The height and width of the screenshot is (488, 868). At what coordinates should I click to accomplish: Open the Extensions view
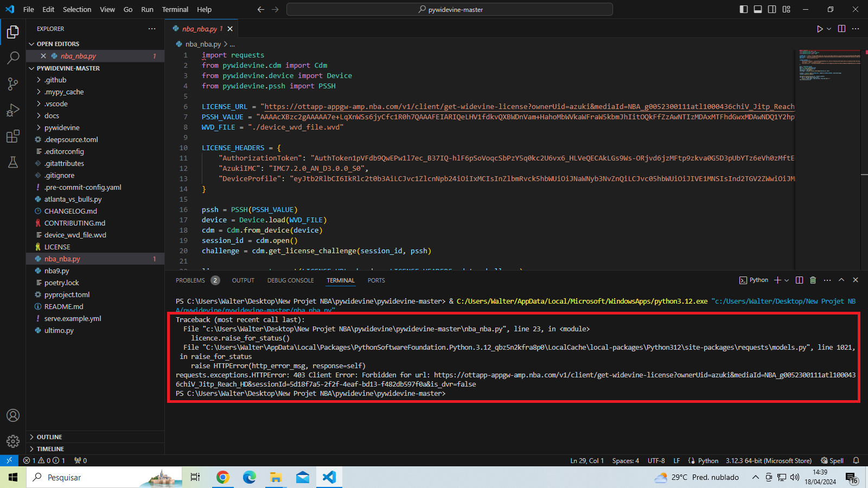point(13,137)
